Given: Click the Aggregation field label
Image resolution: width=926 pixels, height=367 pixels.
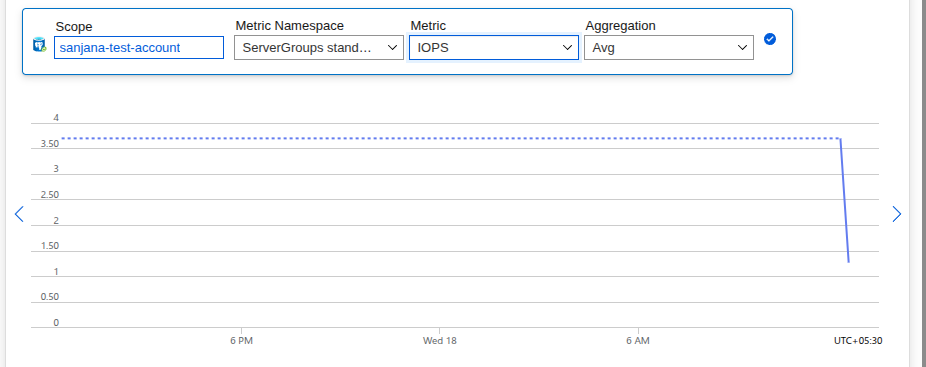Looking at the screenshot, I should pos(620,25).
